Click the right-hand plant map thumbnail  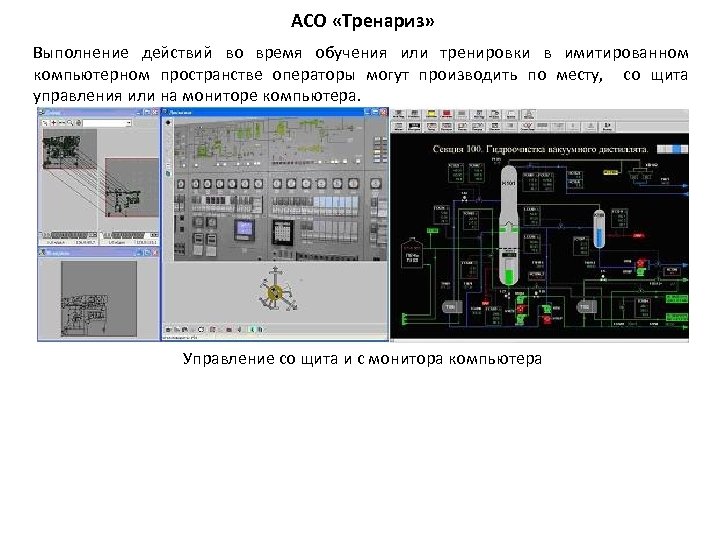(132, 187)
